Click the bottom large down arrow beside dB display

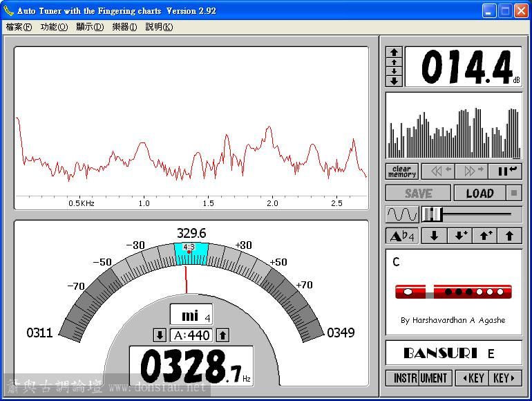(x=394, y=81)
